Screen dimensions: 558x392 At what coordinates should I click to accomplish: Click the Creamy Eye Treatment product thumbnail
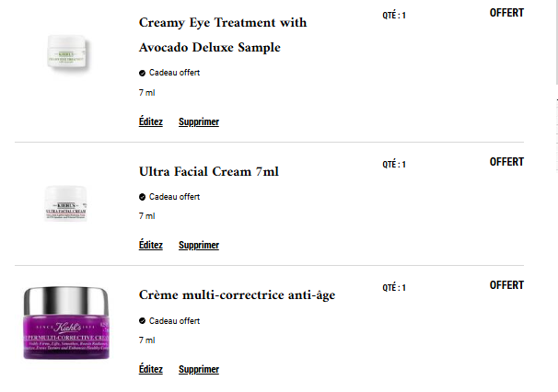[67, 52]
